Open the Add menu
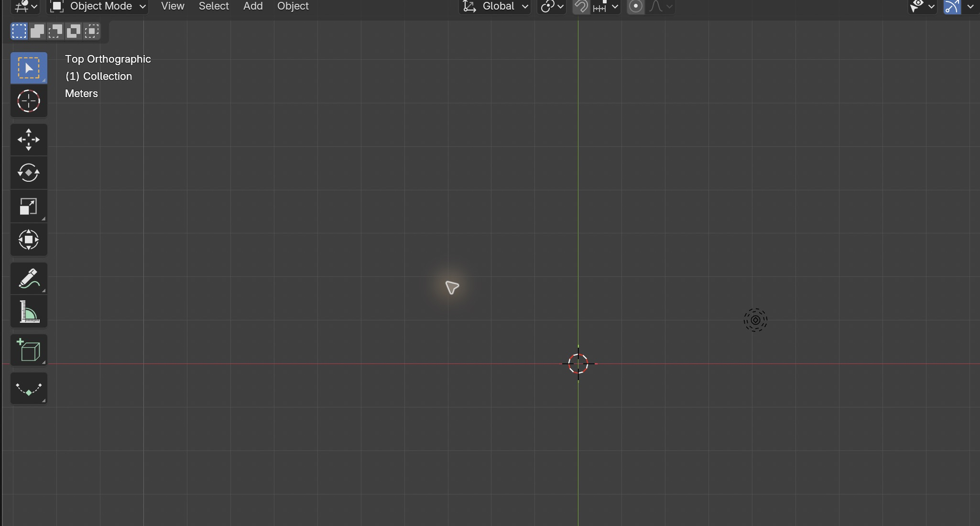Screen dimensions: 980x526 coord(253,6)
